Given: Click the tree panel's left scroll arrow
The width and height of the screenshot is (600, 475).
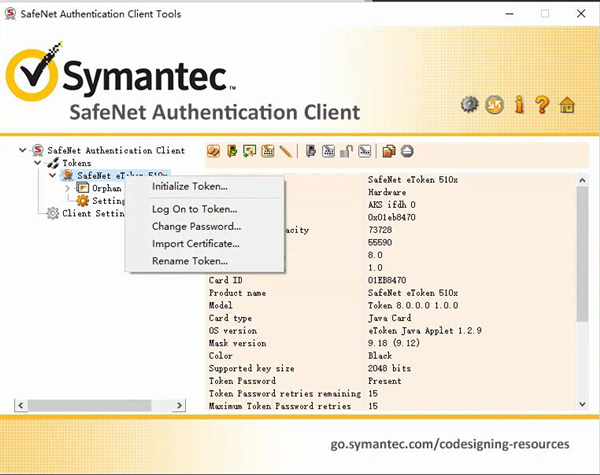Looking at the screenshot, I should [x=21, y=405].
